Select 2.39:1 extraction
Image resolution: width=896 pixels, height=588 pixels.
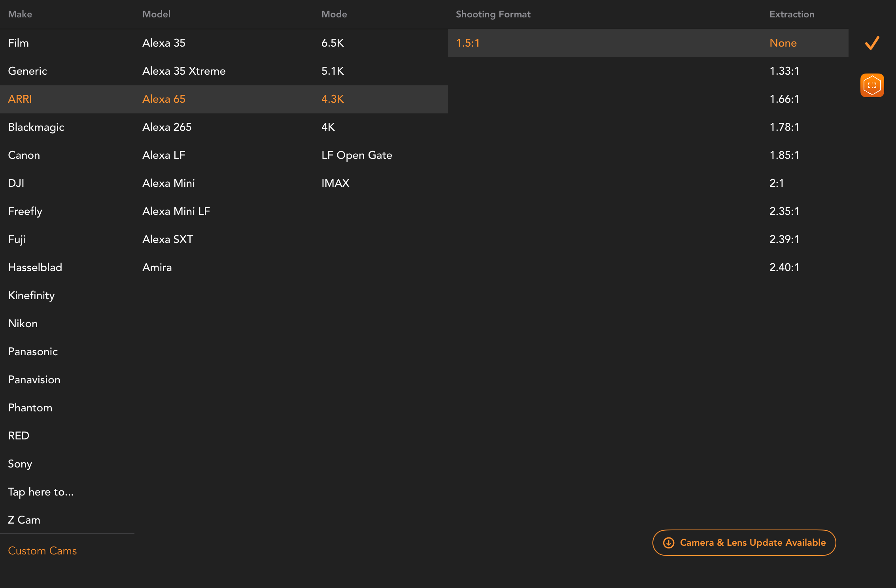(805, 239)
